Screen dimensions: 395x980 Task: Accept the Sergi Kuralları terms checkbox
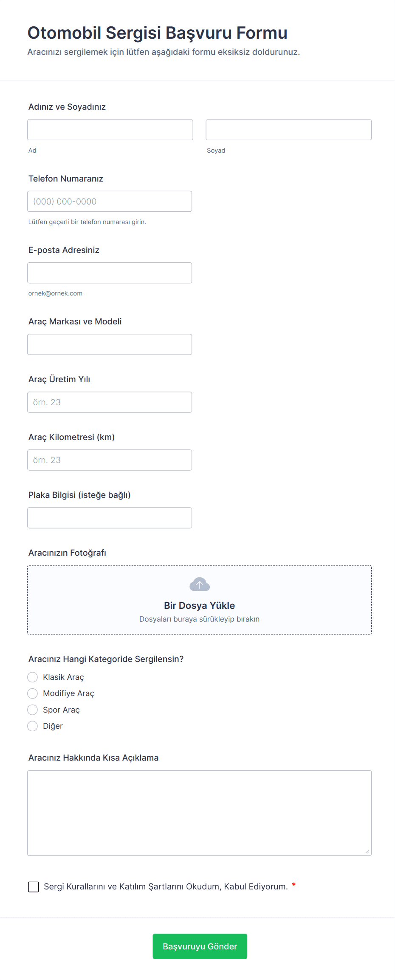pyautogui.click(x=34, y=886)
